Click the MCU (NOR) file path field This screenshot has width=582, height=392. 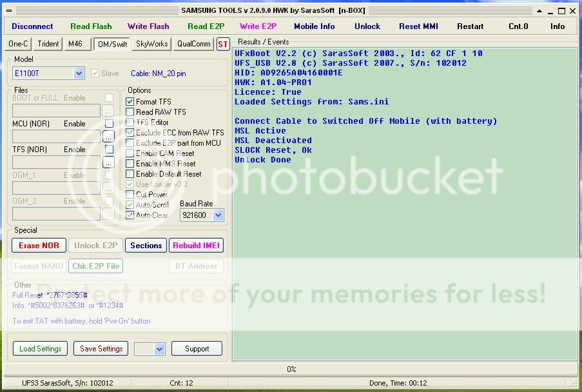(x=56, y=137)
